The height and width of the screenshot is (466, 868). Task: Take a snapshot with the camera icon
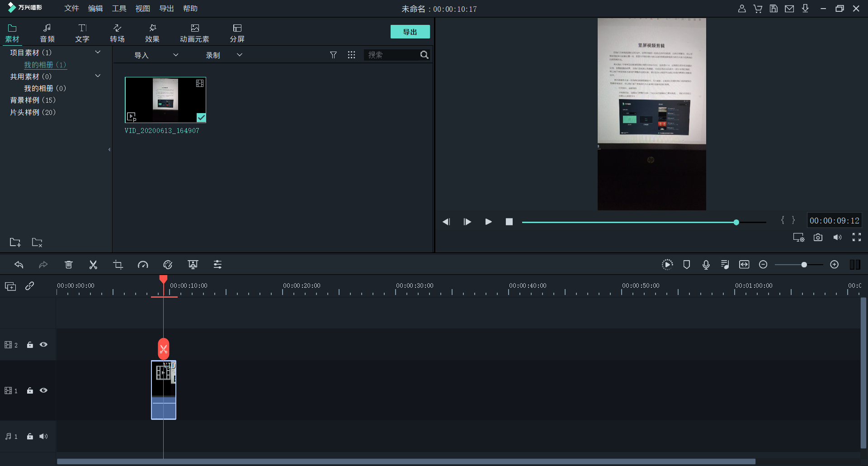tap(818, 238)
